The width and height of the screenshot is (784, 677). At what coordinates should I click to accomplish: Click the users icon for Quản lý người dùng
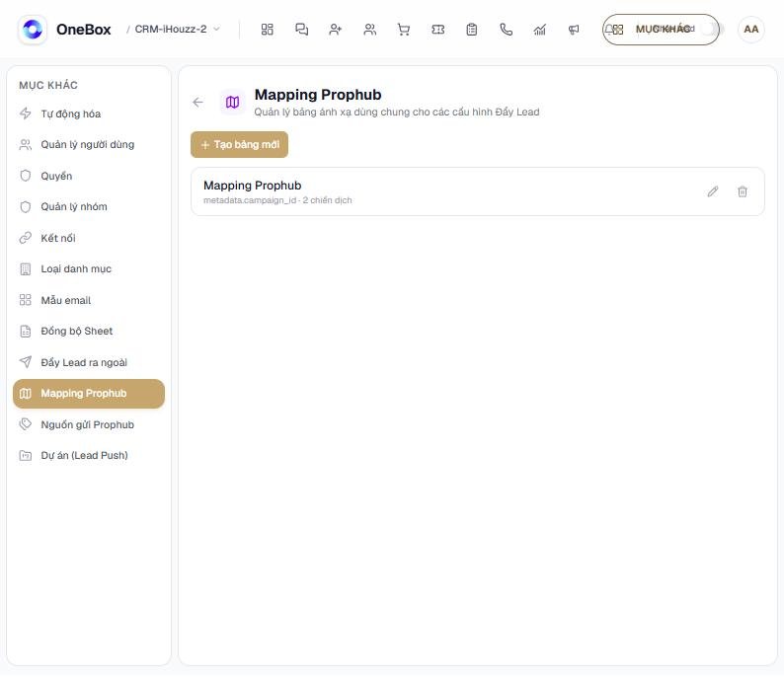25,145
